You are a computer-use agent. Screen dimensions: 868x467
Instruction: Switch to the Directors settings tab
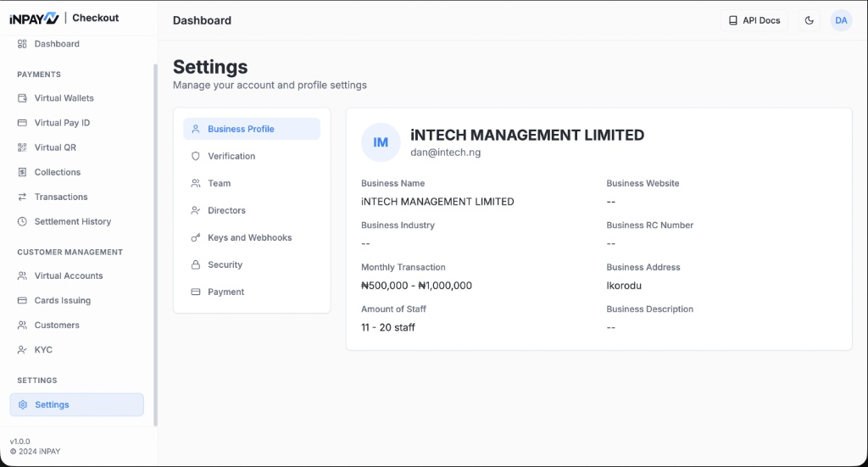click(x=226, y=210)
